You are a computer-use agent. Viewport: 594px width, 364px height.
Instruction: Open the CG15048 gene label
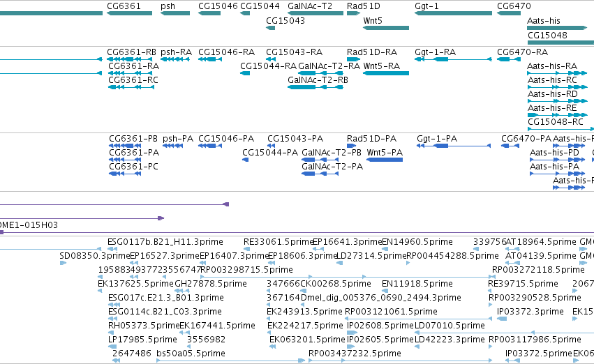tap(547, 35)
